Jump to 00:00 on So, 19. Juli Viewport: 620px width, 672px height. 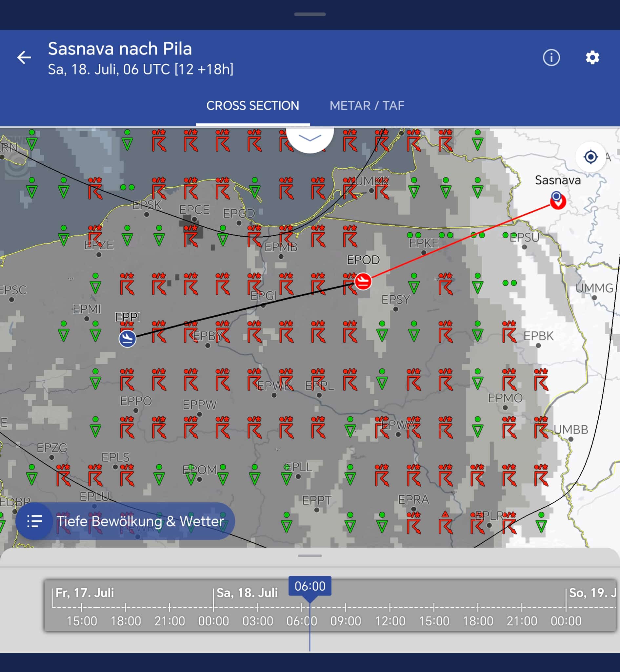[x=566, y=621]
